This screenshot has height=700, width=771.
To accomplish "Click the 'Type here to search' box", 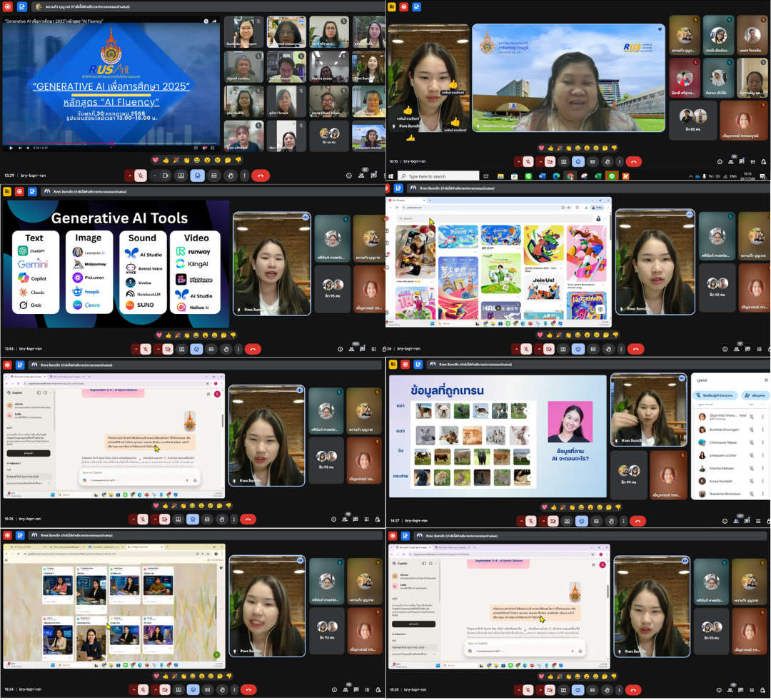I will pos(438,176).
